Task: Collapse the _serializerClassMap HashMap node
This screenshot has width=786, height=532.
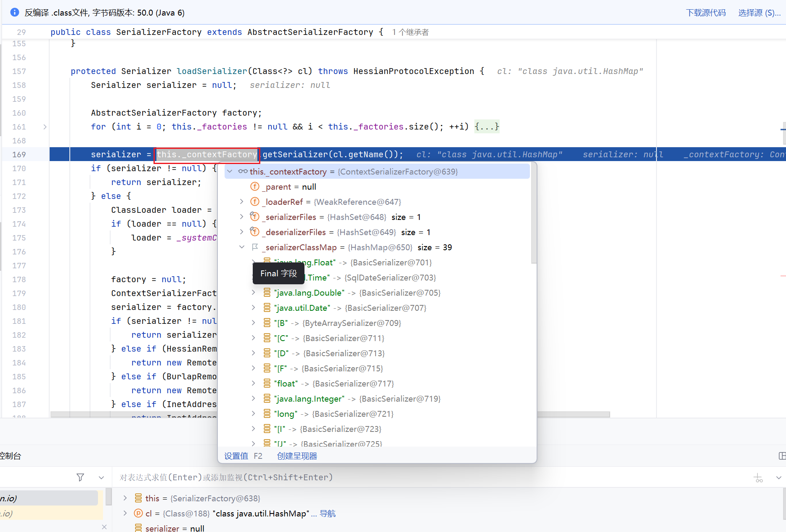Action: click(x=242, y=247)
